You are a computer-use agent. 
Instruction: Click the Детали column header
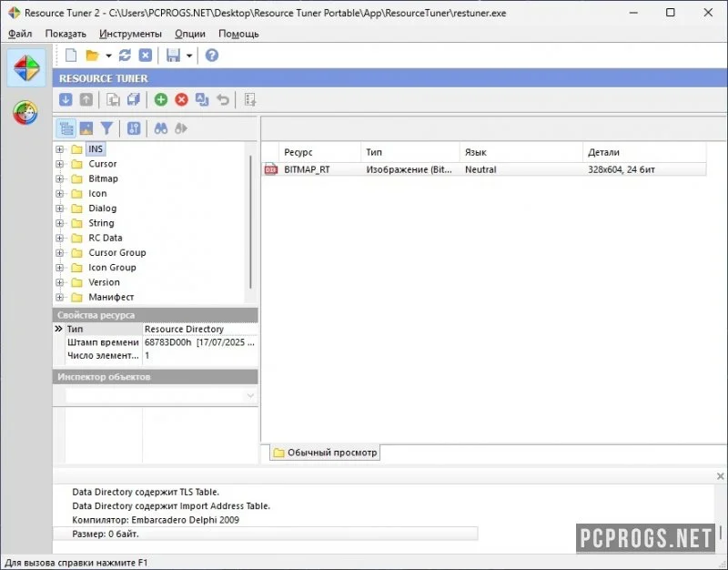click(x=644, y=152)
